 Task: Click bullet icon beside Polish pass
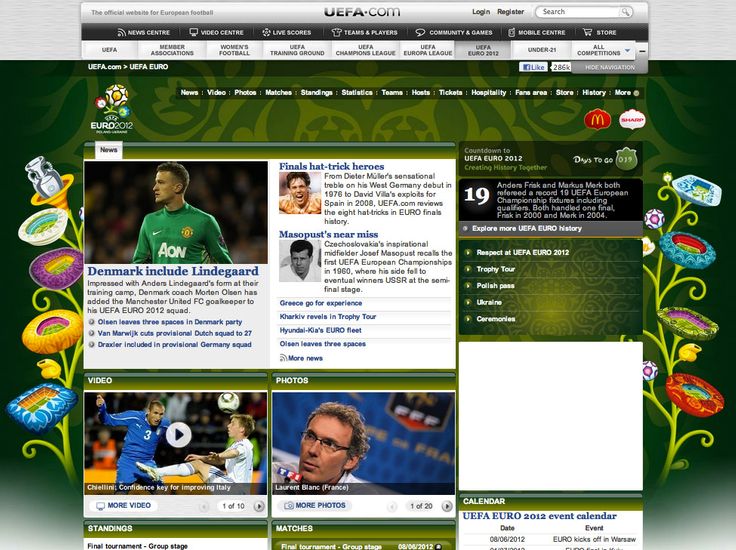click(468, 286)
